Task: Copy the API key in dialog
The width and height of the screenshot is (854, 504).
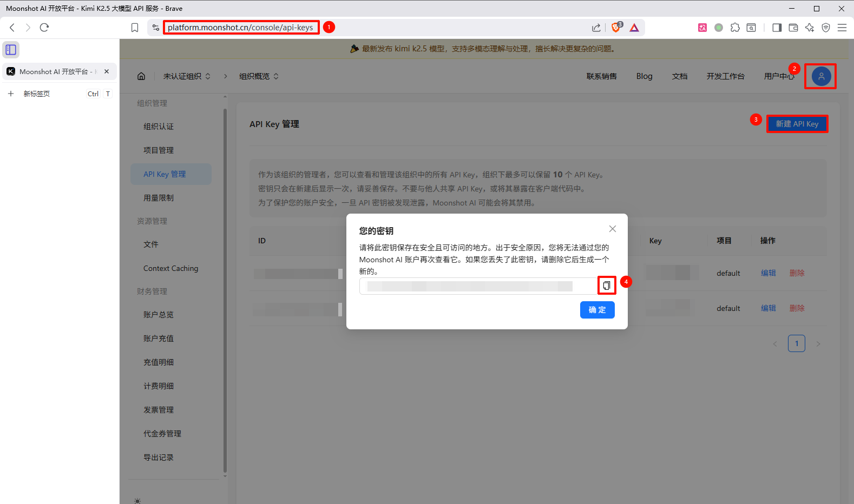Action: [x=607, y=286]
